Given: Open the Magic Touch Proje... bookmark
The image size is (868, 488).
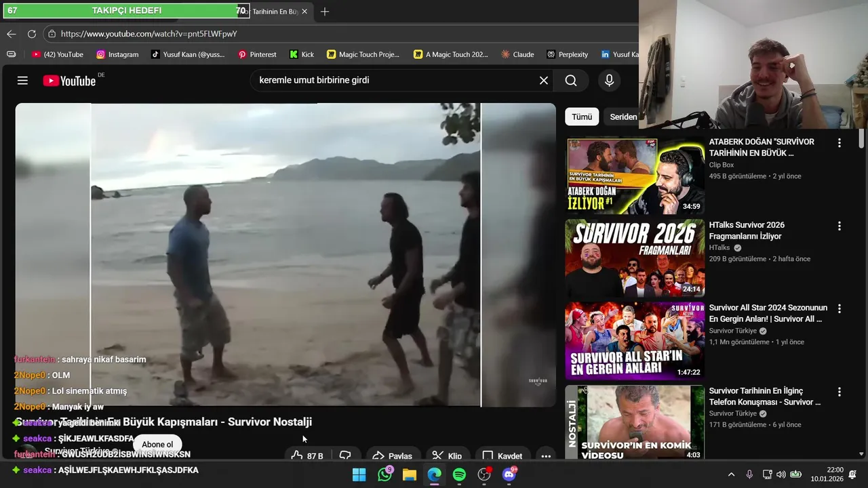Looking at the screenshot, I should 363,54.
